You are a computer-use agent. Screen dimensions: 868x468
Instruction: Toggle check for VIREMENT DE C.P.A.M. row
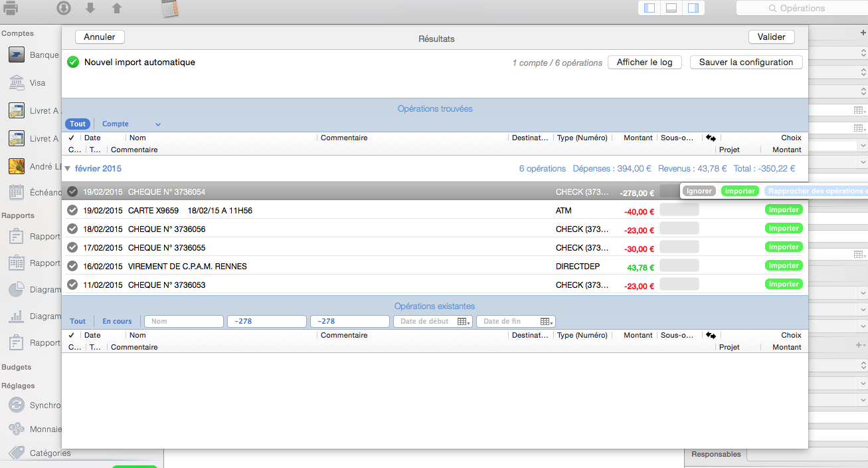point(72,266)
